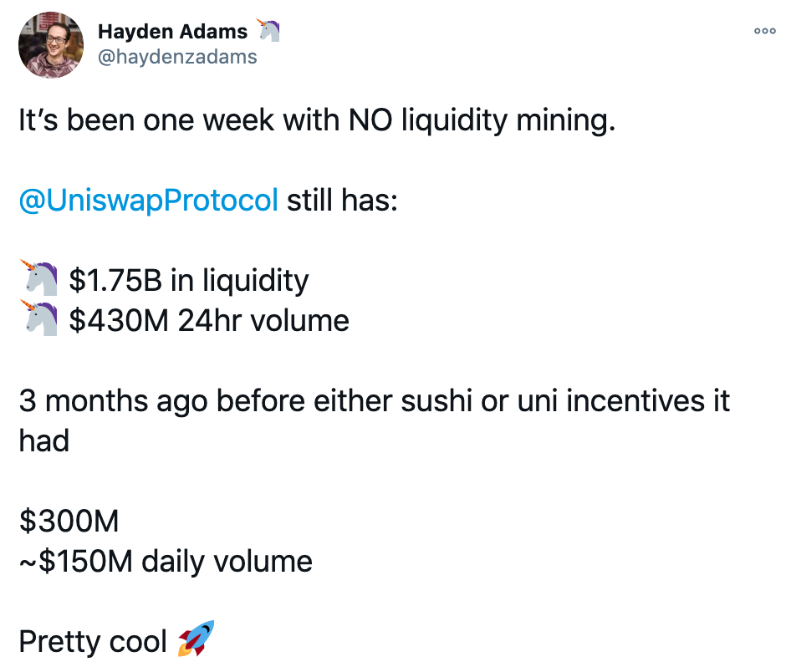Click the text '$1.75B in liquidity'

[x=188, y=281]
